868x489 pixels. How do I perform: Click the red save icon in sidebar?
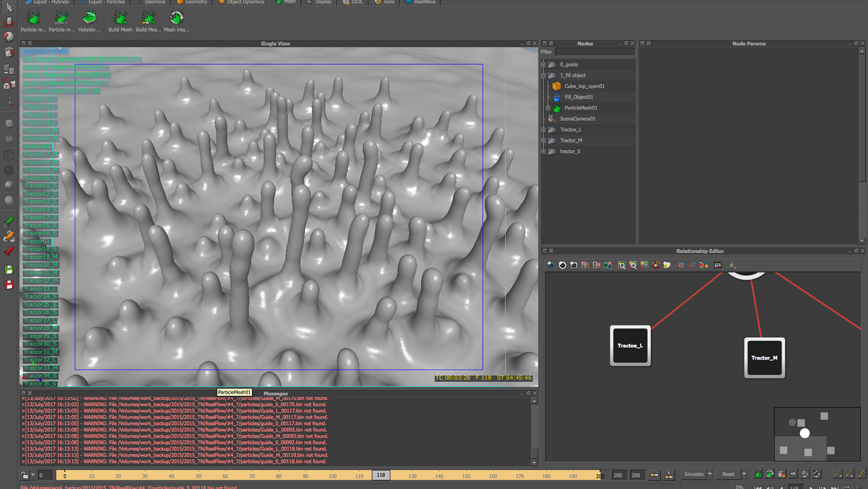[x=9, y=285]
